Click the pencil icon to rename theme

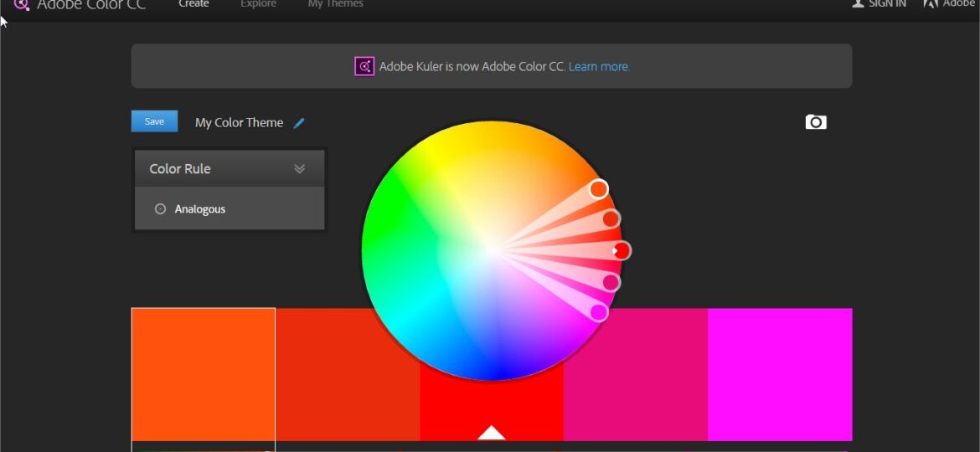(x=299, y=123)
